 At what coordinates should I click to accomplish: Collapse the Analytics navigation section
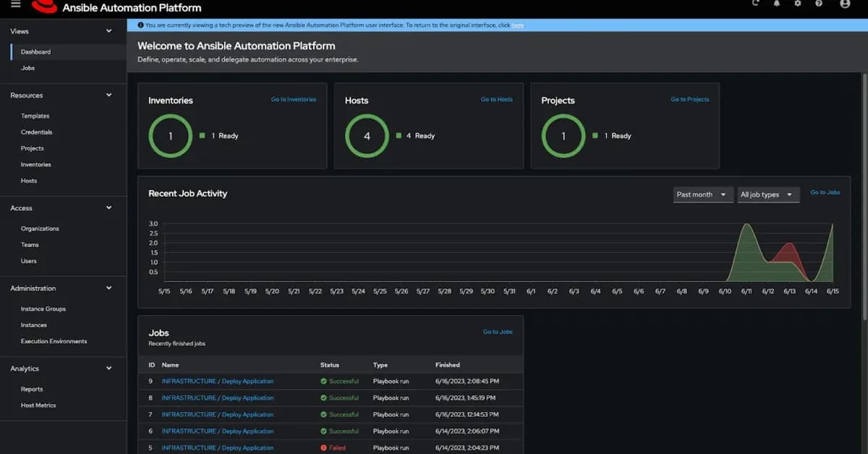click(109, 368)
